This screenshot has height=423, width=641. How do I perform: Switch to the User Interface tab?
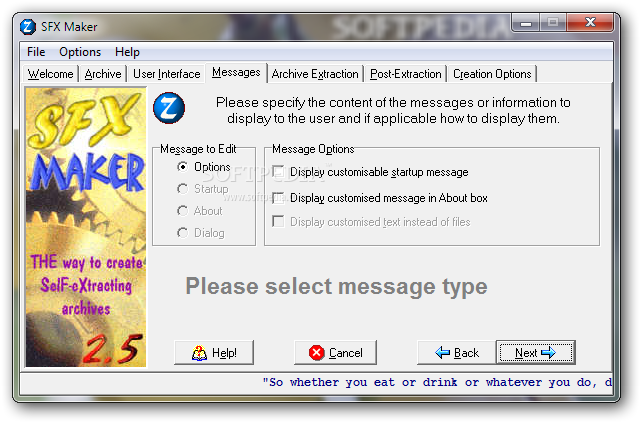pos(166,74)
